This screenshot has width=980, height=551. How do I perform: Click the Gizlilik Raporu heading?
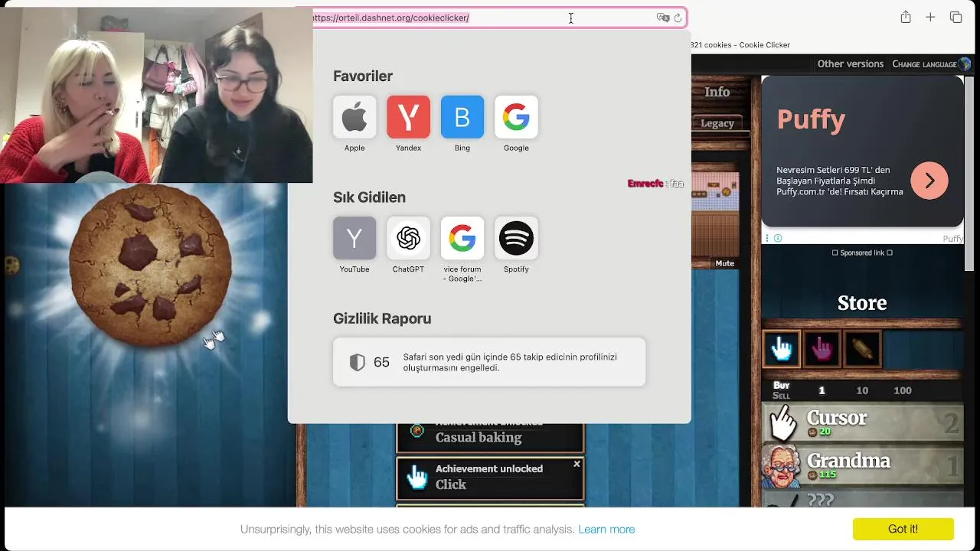coord(382,318)
